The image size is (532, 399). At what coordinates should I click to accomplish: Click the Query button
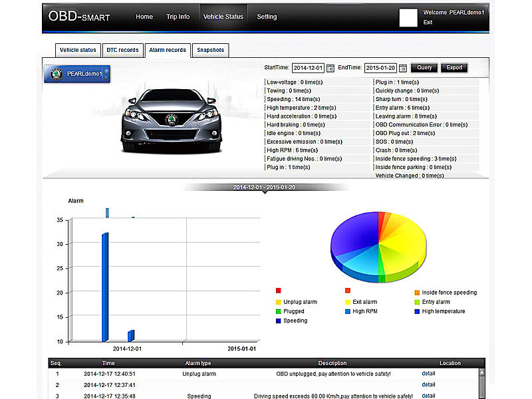(x=424, y=68)
